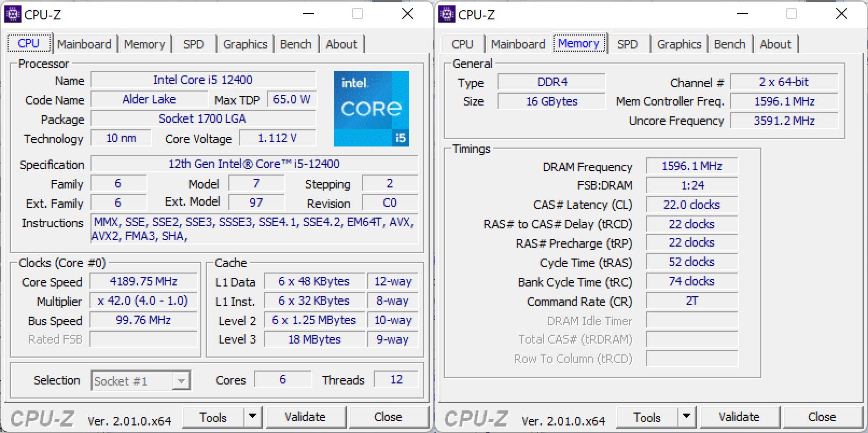Open the Tools dropdown arrow in left window
868x433 pixels.
[252, 417]
